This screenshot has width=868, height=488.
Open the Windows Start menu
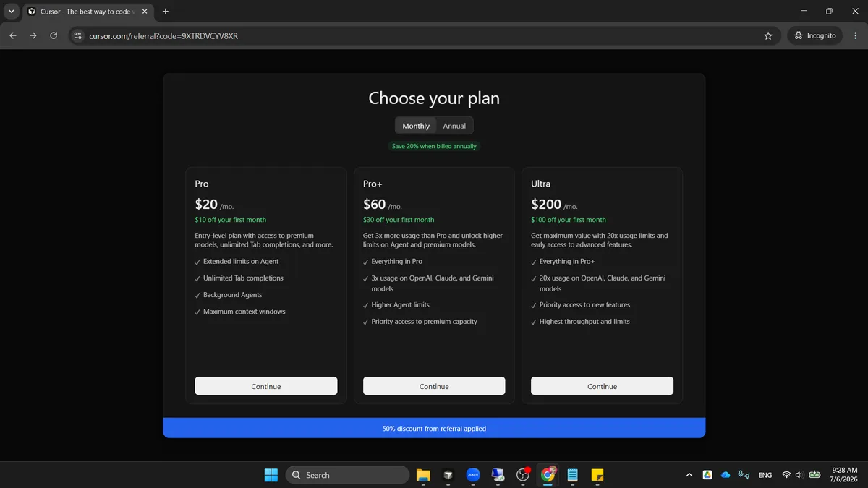[x=271, y=475]
